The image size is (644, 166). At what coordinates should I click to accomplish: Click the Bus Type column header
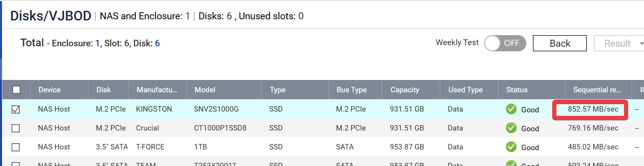coord(351,90)
